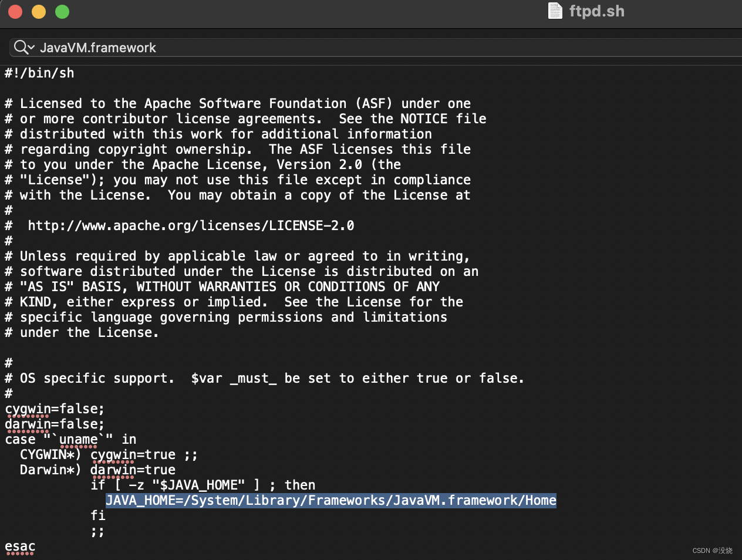The height and width of the screenshot is (560, 742).
Task: Click the document thumbnail beside ftpd.sh title
Action: click(x=554, y=11)
